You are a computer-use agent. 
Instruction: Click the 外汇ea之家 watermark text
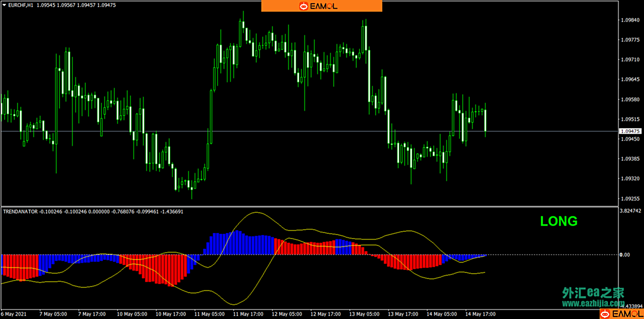(x=593, y=293)
